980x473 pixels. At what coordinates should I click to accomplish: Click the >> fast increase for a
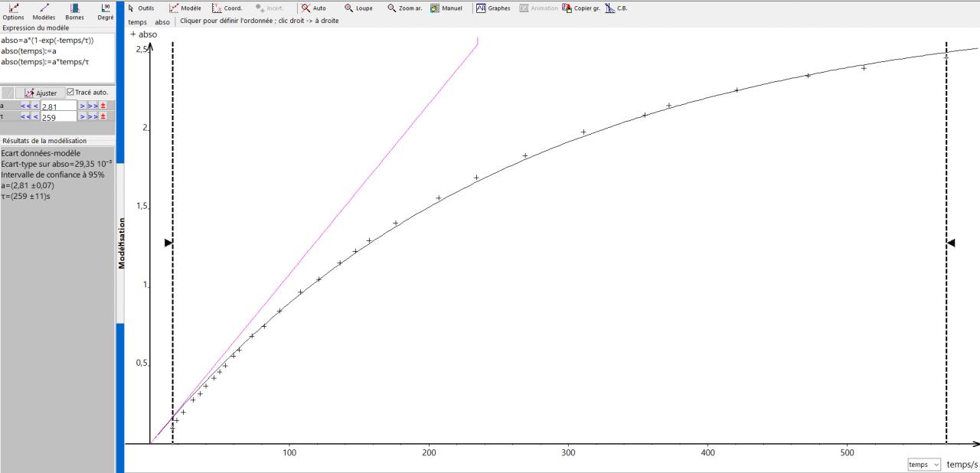pos(93,106)
